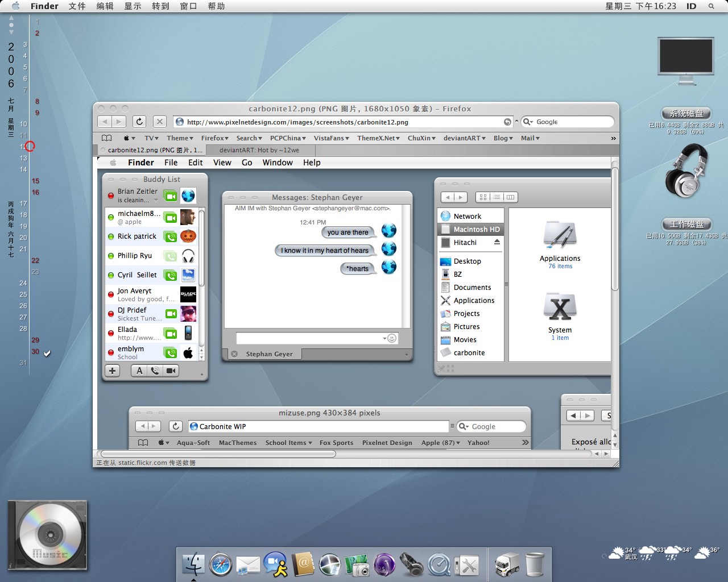Open the white truck icon in Dock
This screenshot has height=582, width=728.
506,565
